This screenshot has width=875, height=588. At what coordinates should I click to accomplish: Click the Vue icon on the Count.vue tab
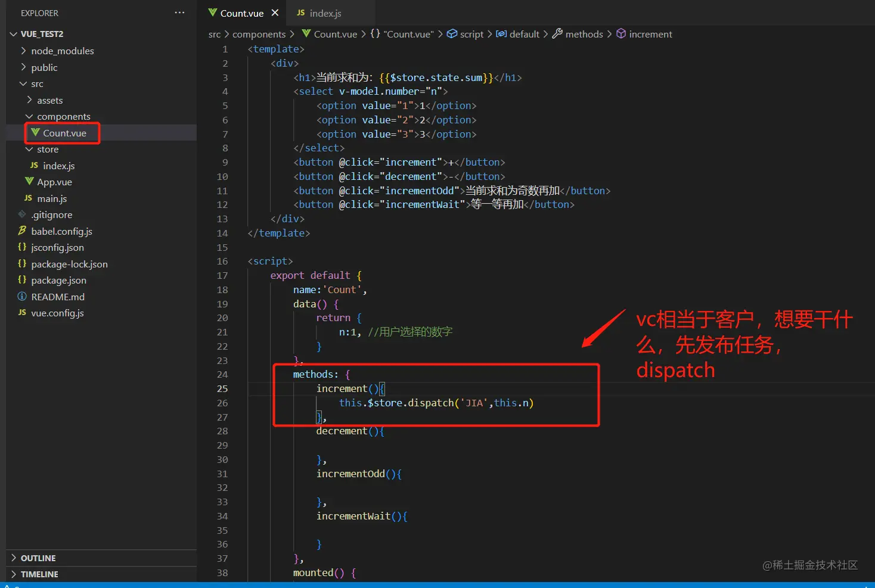point(212,13)
